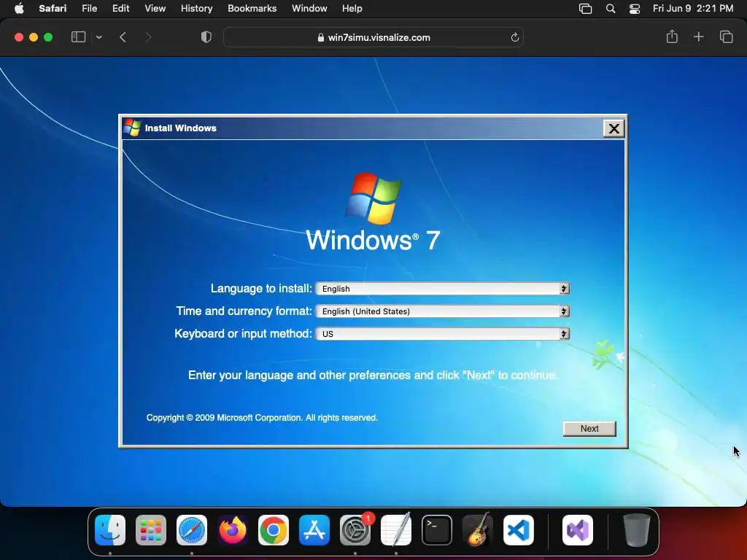Open Terminal from the Dock
Viewport: 747px width, 560px height.
click(437, 530)
